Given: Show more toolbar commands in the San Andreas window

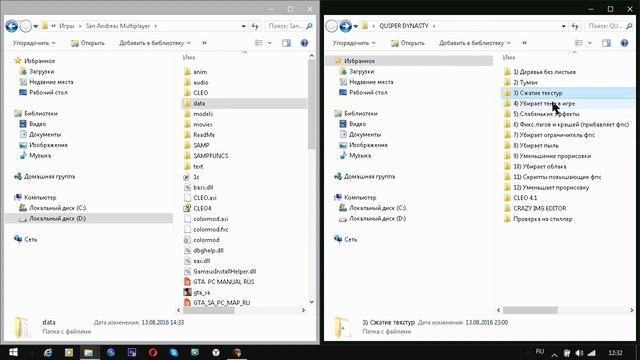Looking at the screenshot, I should pyautogui.click(x=204, y=43).
